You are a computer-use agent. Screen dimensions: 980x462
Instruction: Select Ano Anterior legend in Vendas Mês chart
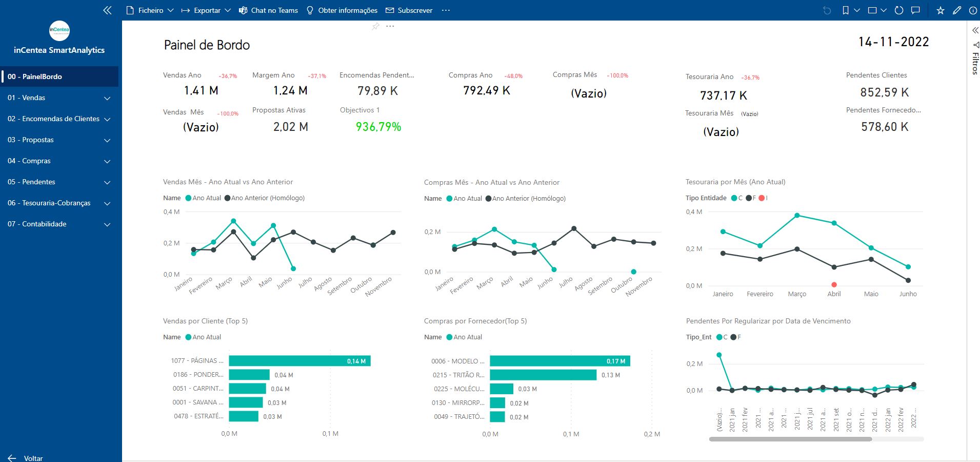coord(265,198)
